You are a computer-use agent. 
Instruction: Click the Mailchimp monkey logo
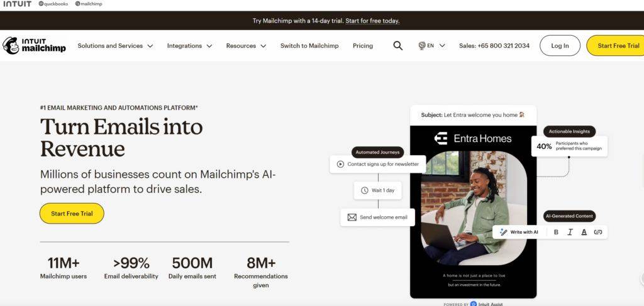11,45
